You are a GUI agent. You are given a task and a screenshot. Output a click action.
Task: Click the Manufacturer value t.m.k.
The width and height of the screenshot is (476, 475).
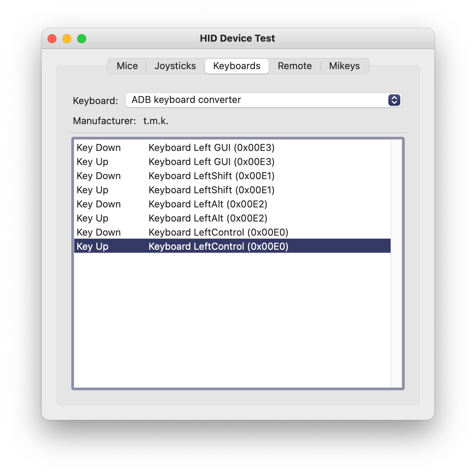tap(156, 121)
